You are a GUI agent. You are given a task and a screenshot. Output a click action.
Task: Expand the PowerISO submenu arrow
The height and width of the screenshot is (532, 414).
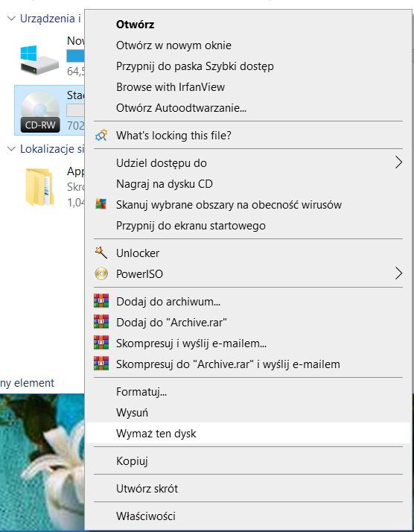tap(399, 273)
